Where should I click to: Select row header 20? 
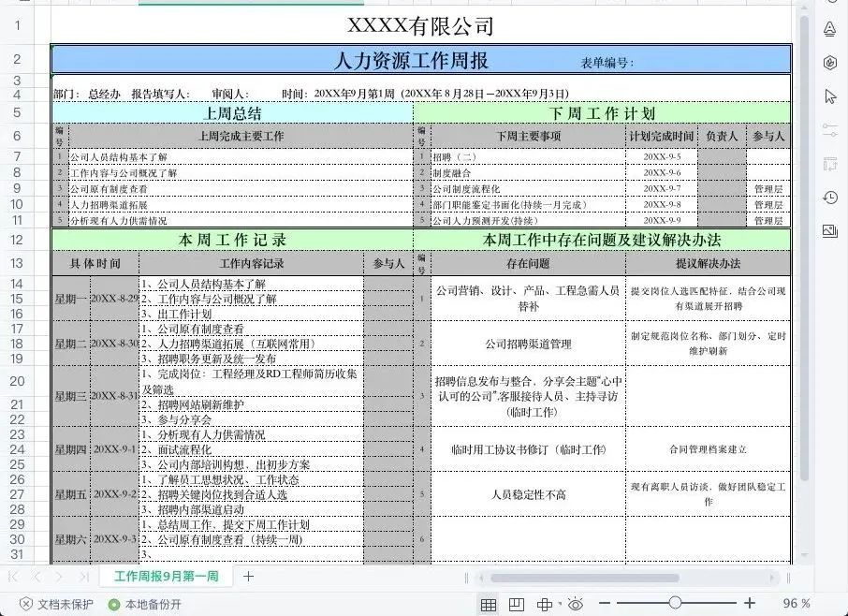click(x=17, y=381)
